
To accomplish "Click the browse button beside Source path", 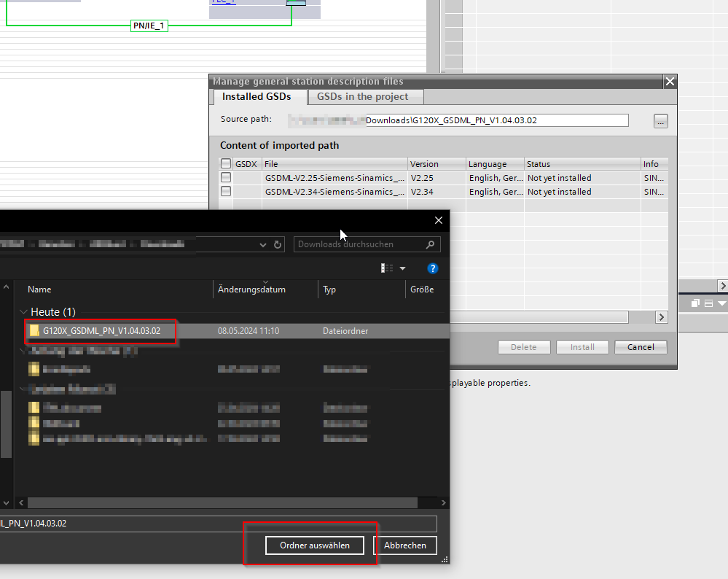I will (x=660, y=122).
